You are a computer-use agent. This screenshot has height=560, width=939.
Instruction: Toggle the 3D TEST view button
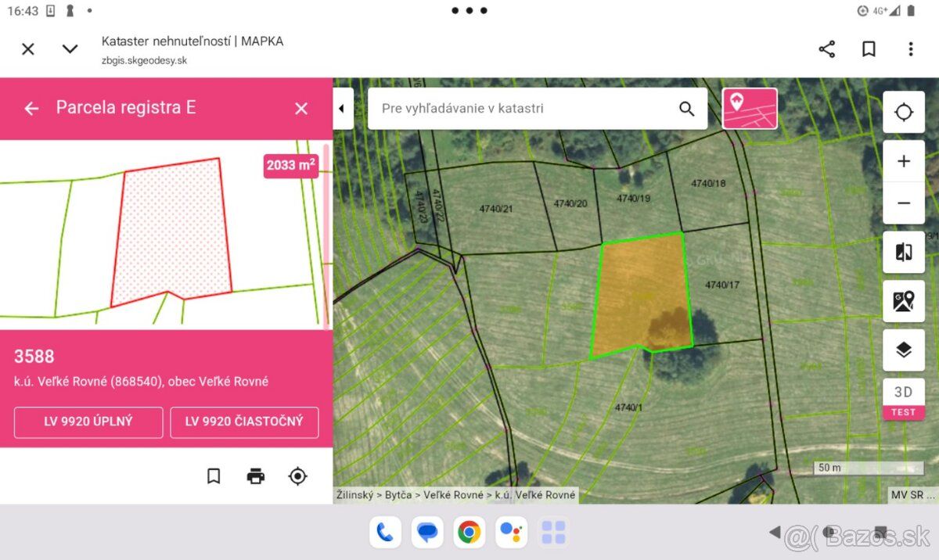(x=904, y=399)
